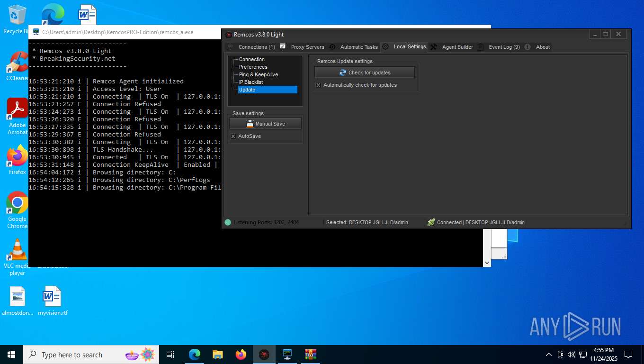Viewport: 644px width, 364px height.
Task: Click the Proxy Servers tab icon
Action: point(283,46)
